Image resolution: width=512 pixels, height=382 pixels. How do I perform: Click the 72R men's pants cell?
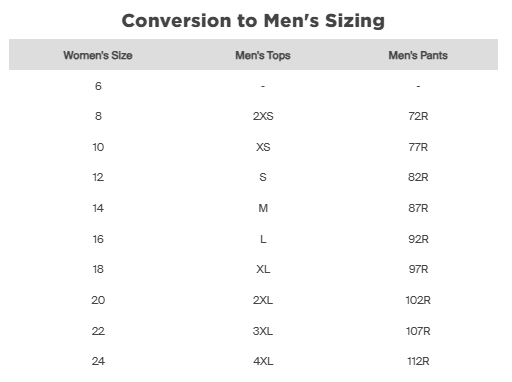[418, 116]
